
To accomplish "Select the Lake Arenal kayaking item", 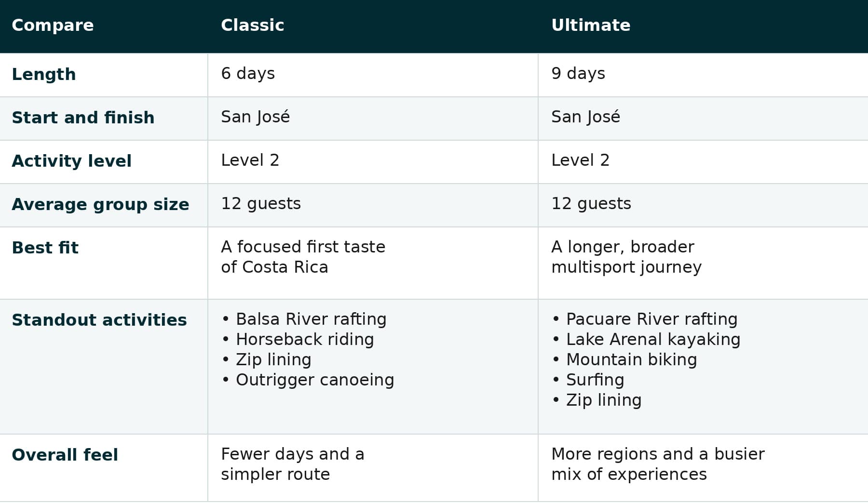I will pyautogui.click(x=646, y=339).
